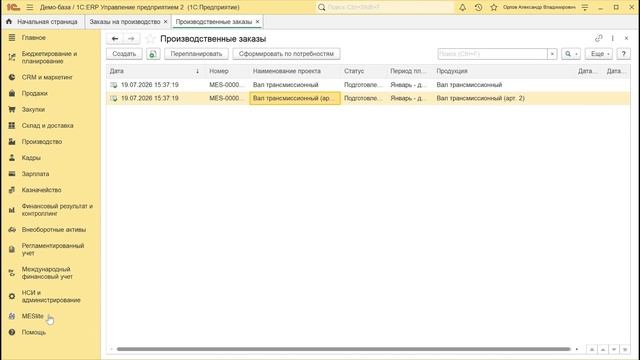Viewport: 640px width, 360px height.
Task: Switch to Заказы на производство tab
Action: [124, 22]
